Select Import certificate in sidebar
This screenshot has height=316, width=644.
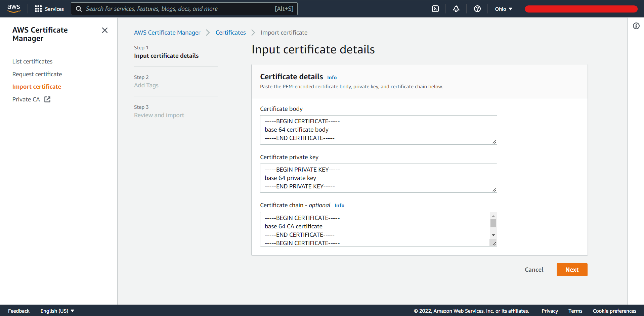[x=37, y=87]
